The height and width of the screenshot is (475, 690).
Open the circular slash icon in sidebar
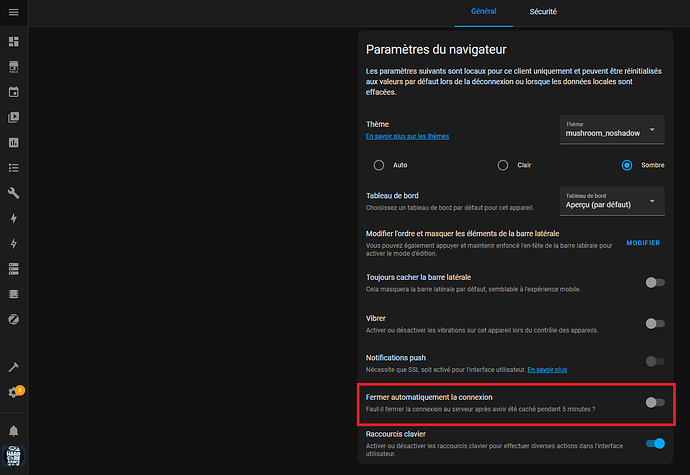[x=14, y=319]
